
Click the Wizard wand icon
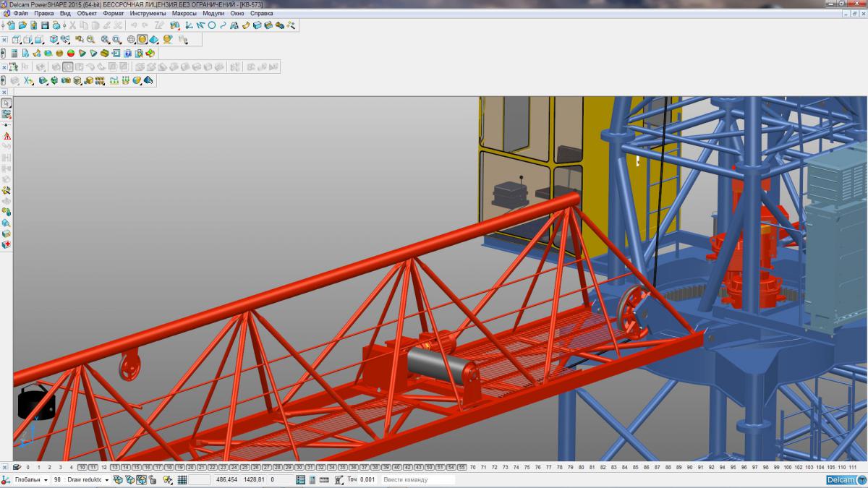coord(291,25)
